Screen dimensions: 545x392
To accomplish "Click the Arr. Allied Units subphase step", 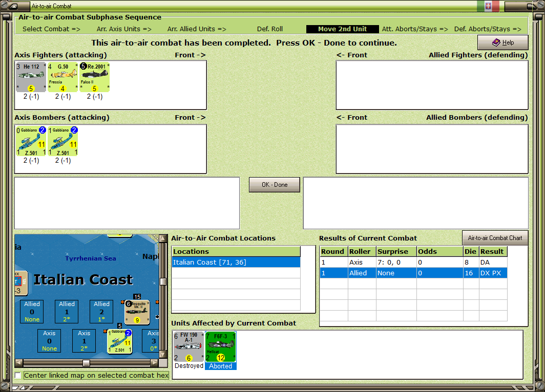I will (197, 29).
